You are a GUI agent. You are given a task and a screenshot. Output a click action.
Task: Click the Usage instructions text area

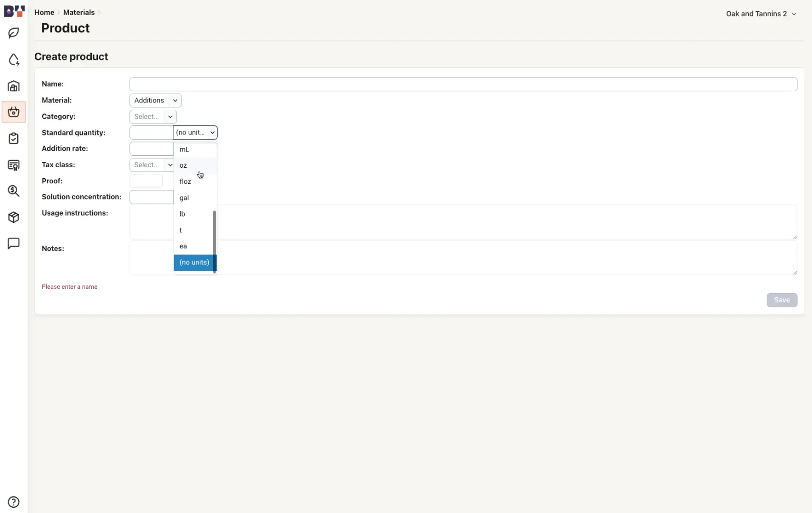click(463, 222)
